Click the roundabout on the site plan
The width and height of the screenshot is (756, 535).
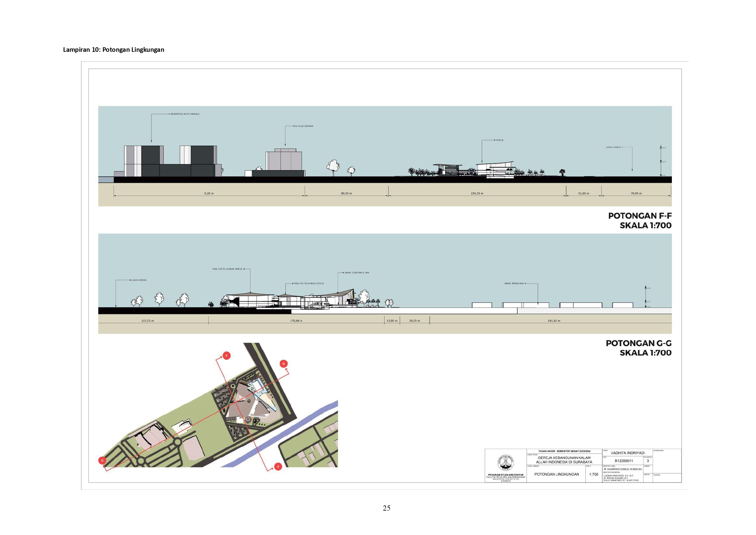177,442
